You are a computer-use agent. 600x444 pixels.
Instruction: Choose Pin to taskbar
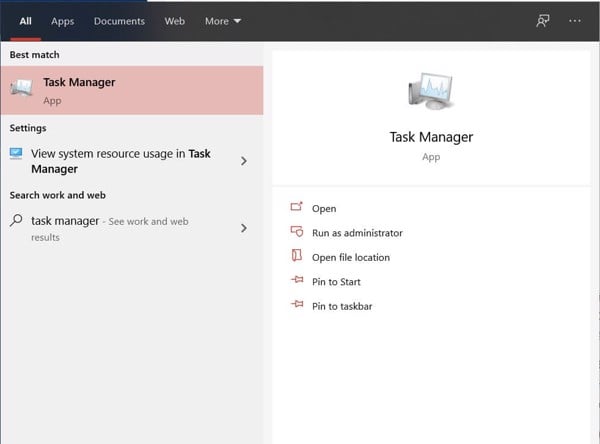(x=342, y=307)
